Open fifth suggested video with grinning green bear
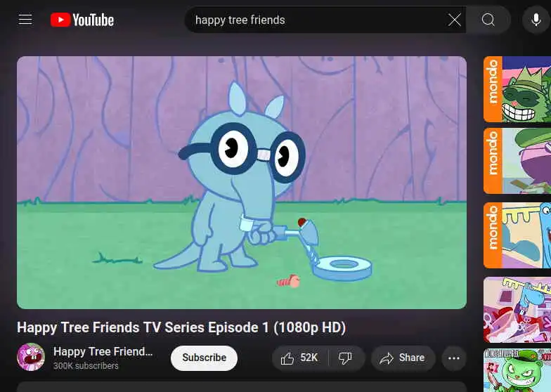 [517, 370]
